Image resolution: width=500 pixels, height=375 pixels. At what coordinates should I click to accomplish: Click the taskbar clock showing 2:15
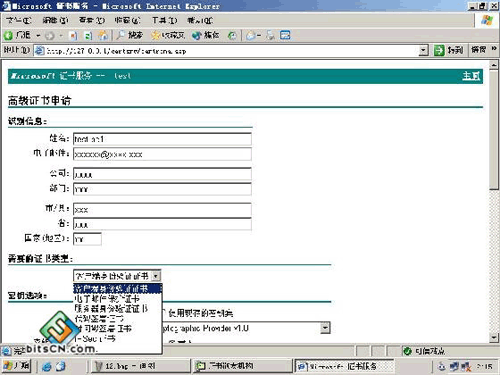tap(484, 366)
